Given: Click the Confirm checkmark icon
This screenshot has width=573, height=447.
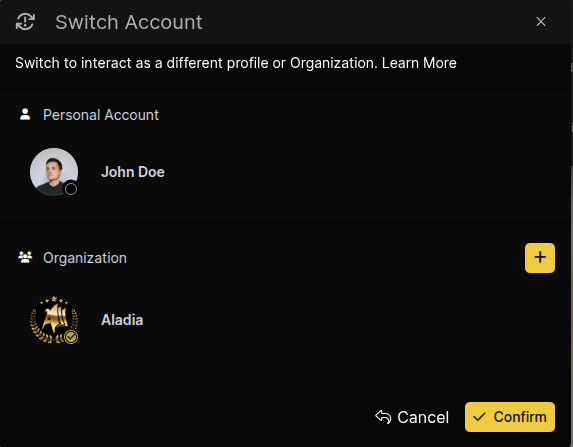Looking at the screenshot, I should 479,417.
